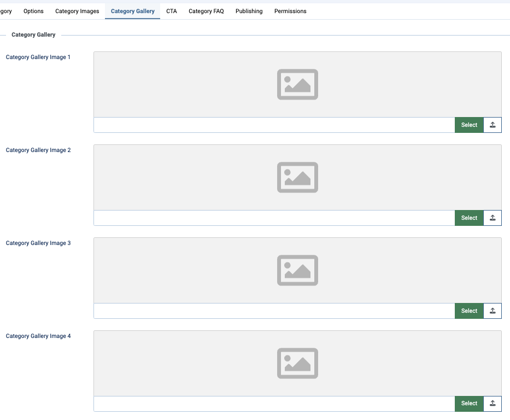Open the Category Images tab
510x420 pixels.
click(x=77, y=11)
